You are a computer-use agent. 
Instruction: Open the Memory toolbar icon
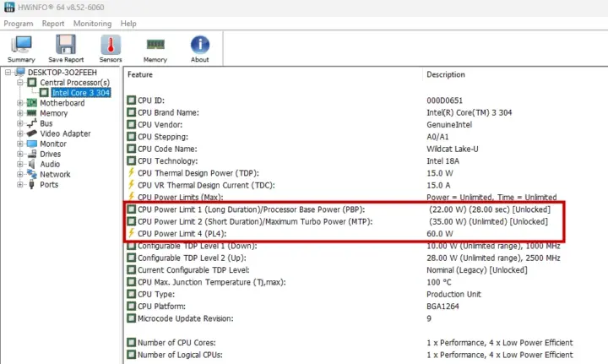[x=155, y=48]
